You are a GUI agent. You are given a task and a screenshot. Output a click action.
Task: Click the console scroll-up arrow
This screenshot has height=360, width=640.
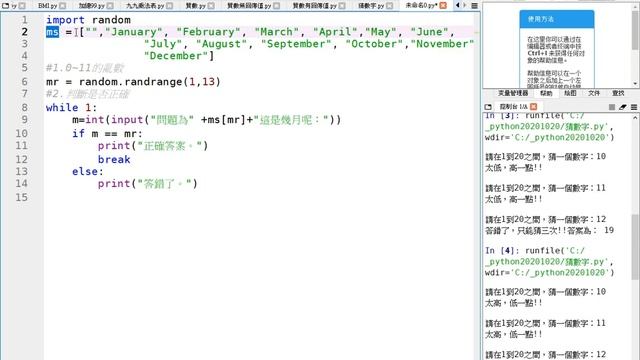pyautogui.click(x=635, y=118)
